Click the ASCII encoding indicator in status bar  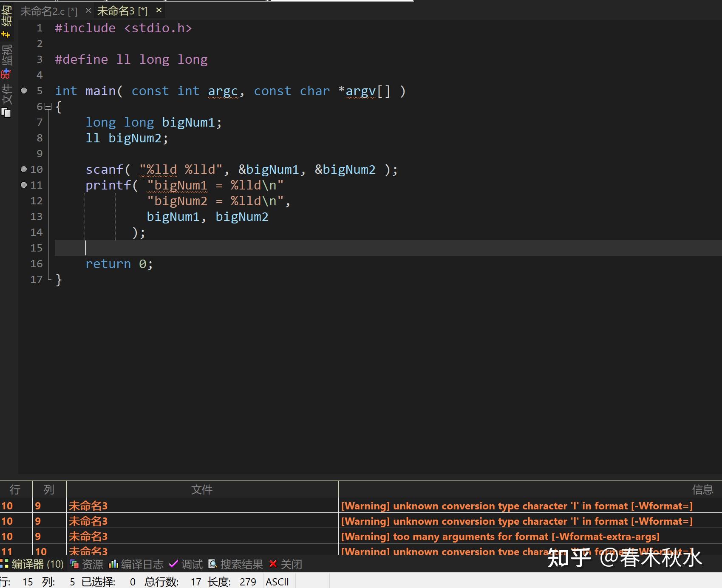[277, 582]
